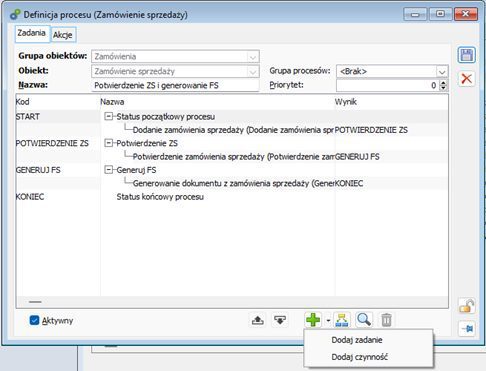
Task: Open the Grupa obiektów dropdown
Action: pyautogui.click(x=253, y=57)
